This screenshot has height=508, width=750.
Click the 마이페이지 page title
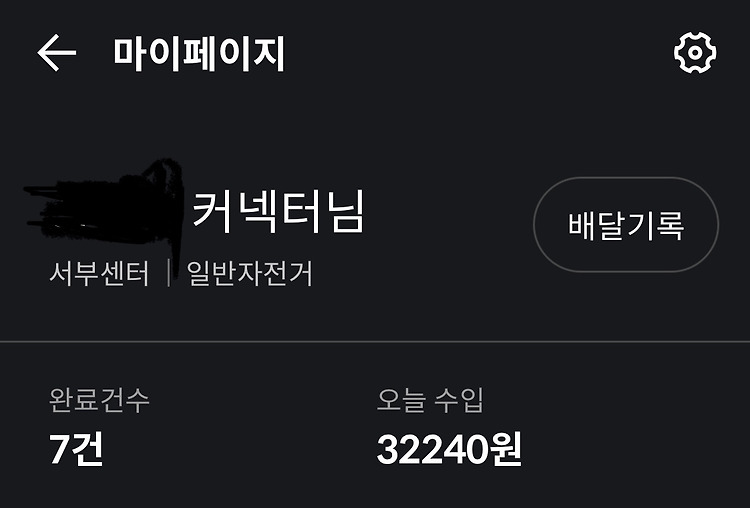(x=199, y=54)
